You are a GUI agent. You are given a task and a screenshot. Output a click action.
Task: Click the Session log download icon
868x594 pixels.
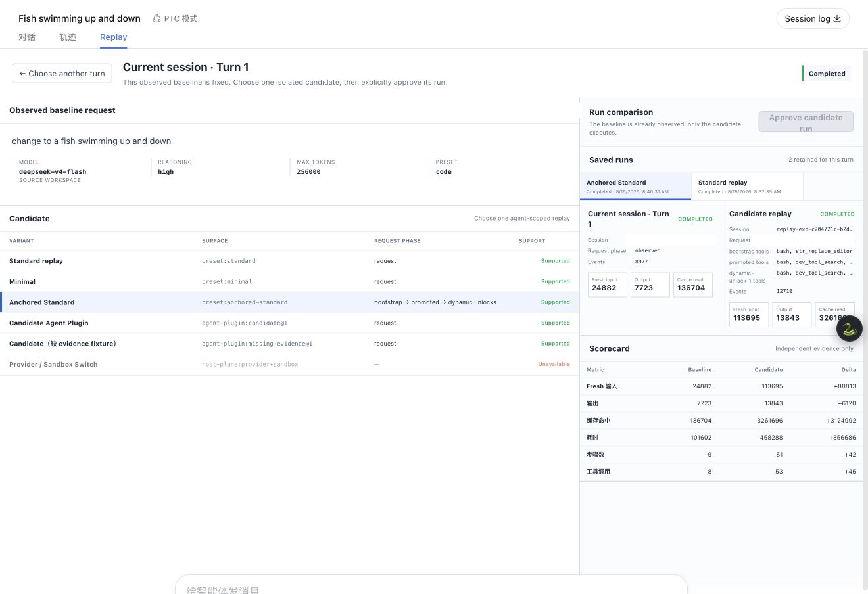tap(837, 18)
